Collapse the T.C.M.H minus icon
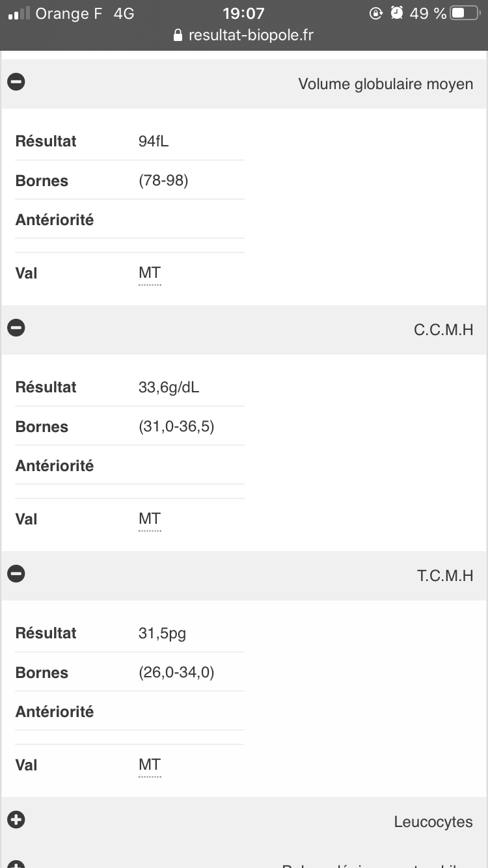Viewport: 488px width, 868px height. pyautogui.click(x=16, y=574)
